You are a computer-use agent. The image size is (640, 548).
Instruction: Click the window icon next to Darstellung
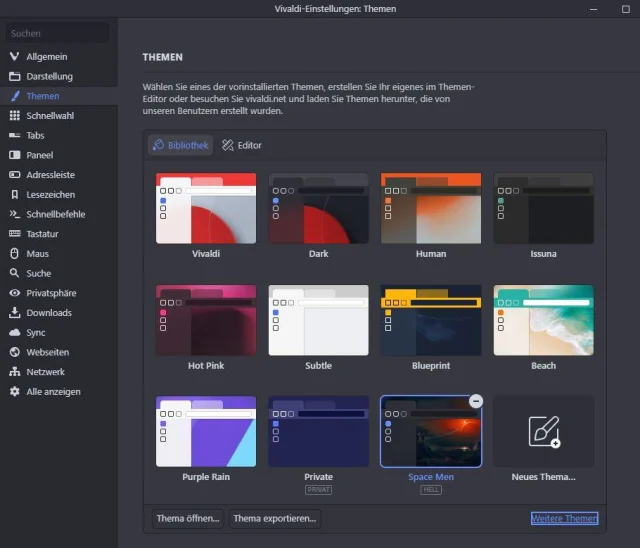click(x=15, y=76)
